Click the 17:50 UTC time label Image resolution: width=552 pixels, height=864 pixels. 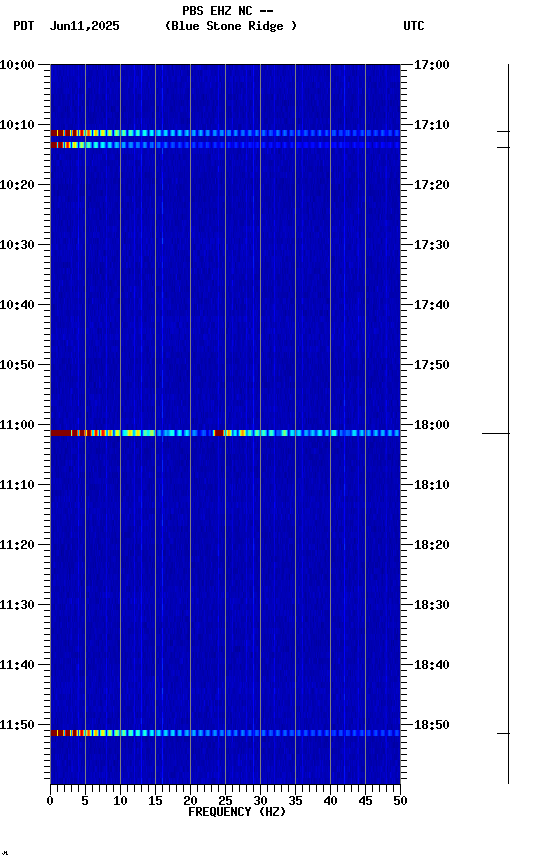point(432,365)
